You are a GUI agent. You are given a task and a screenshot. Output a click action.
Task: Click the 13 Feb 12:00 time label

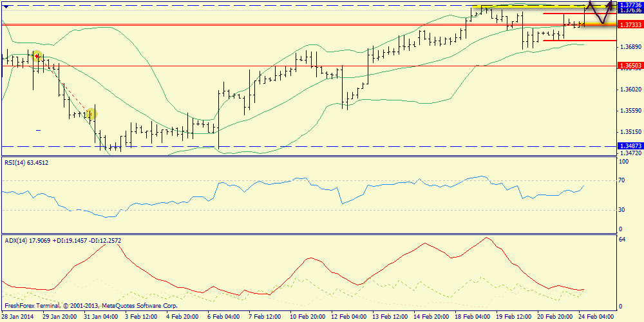pyautogui.click(x=389, y=317)
